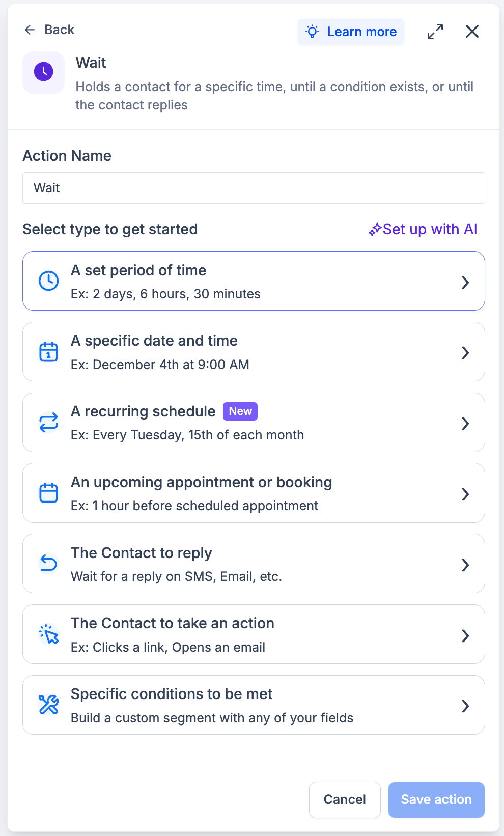Focus the Action Name input field
This screenshot has height=836, width=504.
[254, 188]
